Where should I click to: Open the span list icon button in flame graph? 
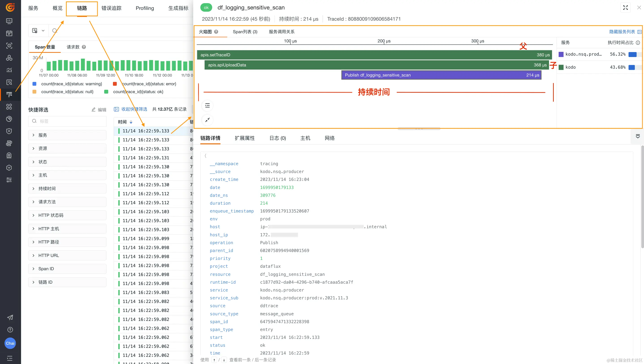(x=207, y=105)
